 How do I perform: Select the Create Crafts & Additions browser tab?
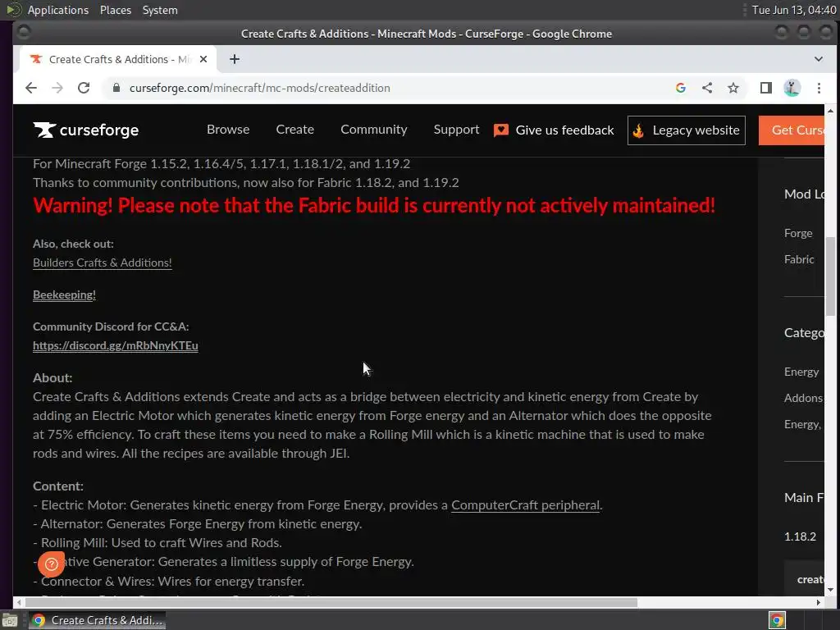[118, 59]
